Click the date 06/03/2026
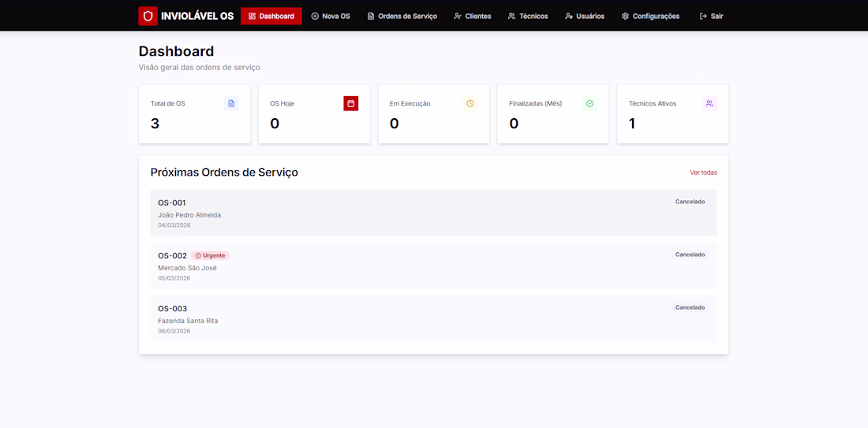This screenshot has width=868, height=428. [x=174, y=331]
